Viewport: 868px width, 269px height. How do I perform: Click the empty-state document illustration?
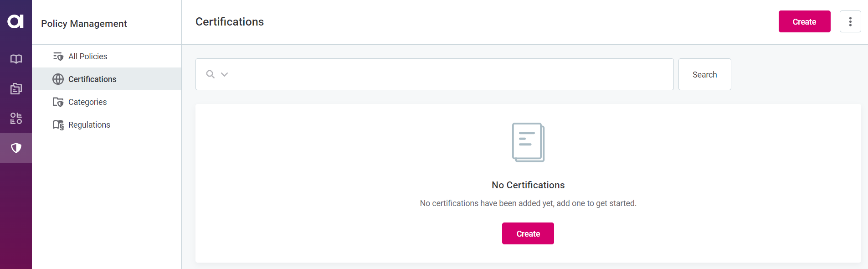(528, 142)
